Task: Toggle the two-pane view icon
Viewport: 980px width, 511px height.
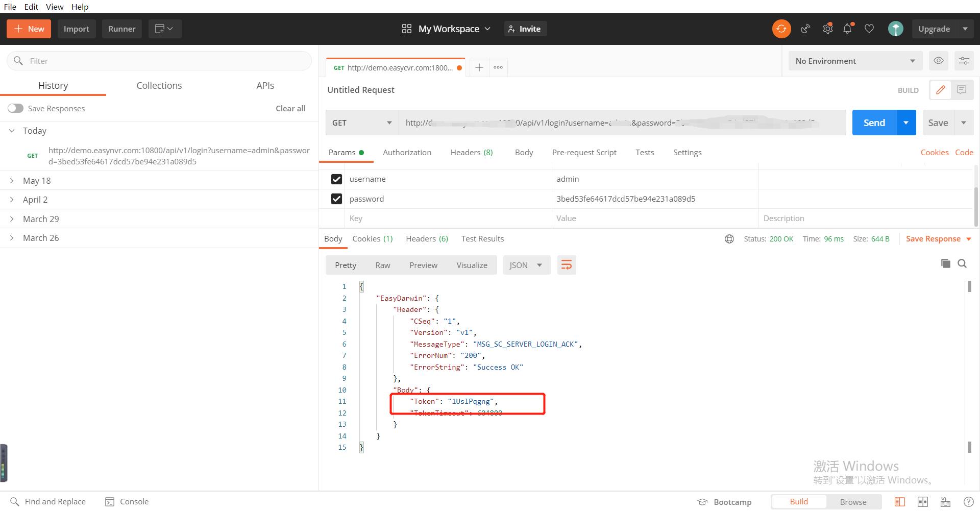Action: [x=900, y=502]
